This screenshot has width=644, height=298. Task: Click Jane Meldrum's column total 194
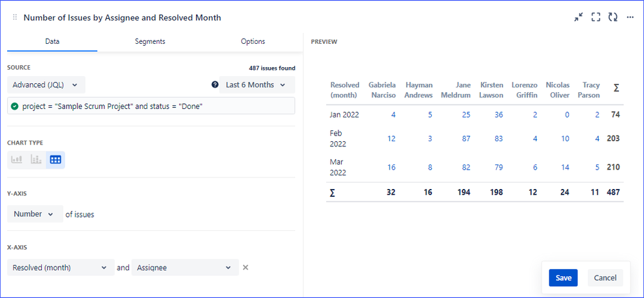pos(464,192)
